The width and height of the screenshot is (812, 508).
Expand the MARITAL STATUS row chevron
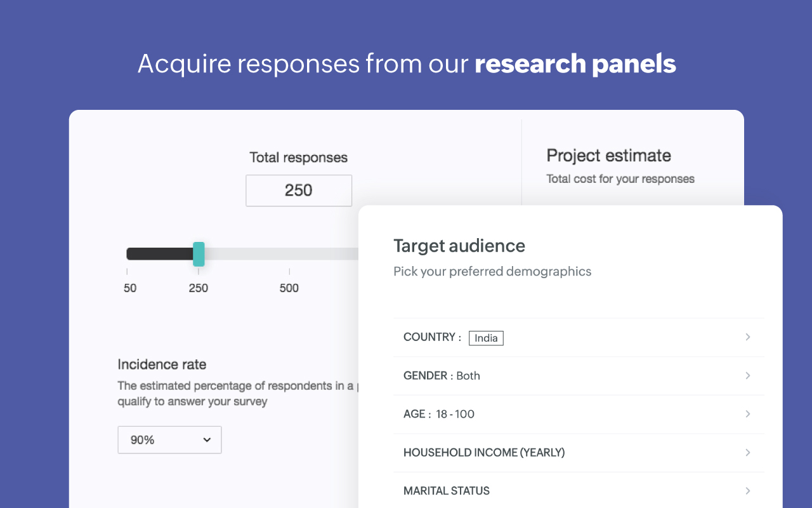coord(748,491)
